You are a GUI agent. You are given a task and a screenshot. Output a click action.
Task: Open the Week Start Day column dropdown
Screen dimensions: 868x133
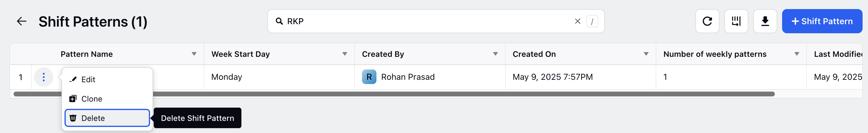click(x=345, y=54)
